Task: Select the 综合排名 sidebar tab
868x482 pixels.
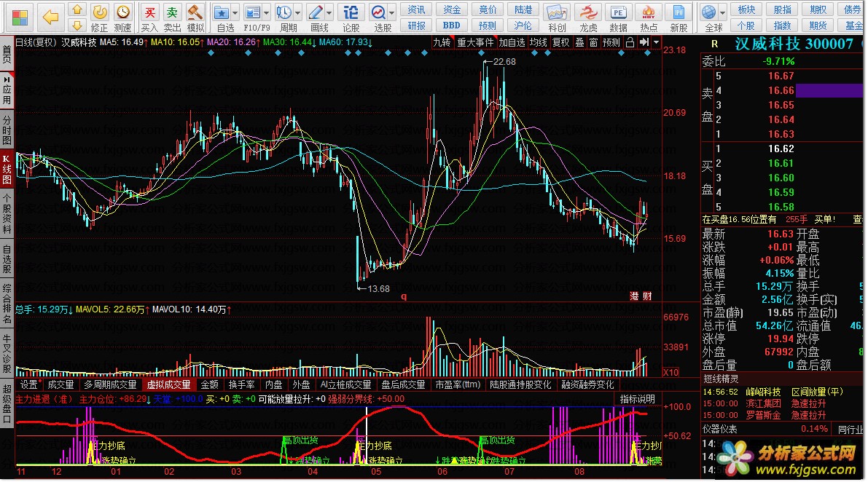Action: pyautogui.click(x=7, y=304)
